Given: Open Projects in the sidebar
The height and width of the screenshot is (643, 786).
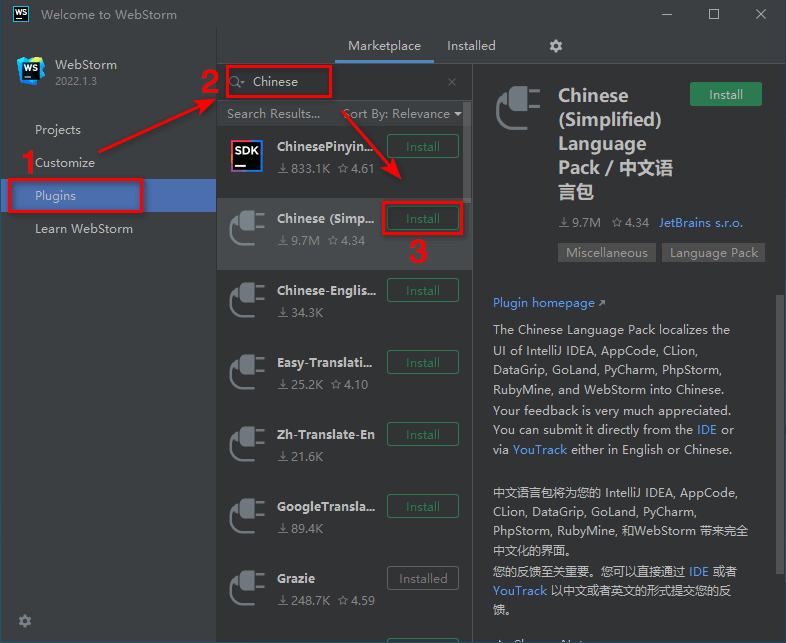Looking at the screenshot, I should coord(108,130).
